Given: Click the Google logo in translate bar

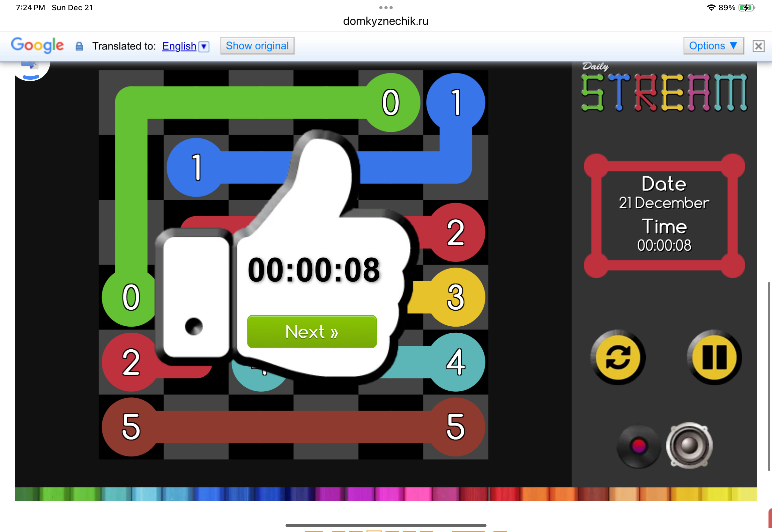Looking at the screenshot, I should (37, 45).
